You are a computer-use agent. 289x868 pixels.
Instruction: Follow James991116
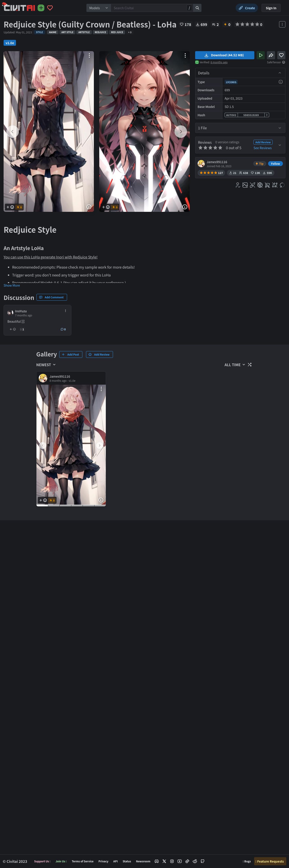click(275, 164)
